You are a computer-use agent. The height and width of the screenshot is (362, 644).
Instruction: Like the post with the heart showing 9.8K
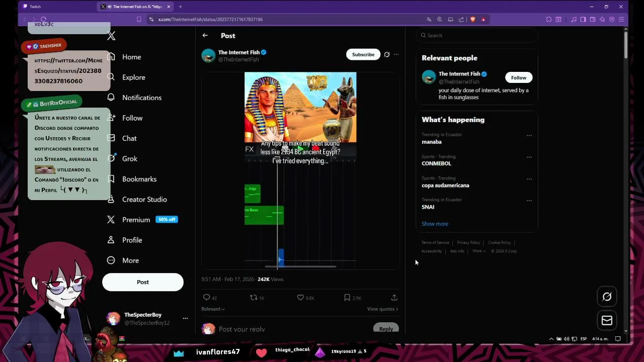point(300,298)
